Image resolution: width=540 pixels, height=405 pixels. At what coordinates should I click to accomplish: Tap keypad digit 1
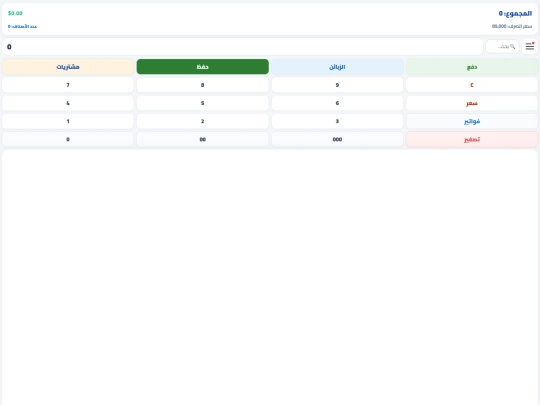[68, 121]
